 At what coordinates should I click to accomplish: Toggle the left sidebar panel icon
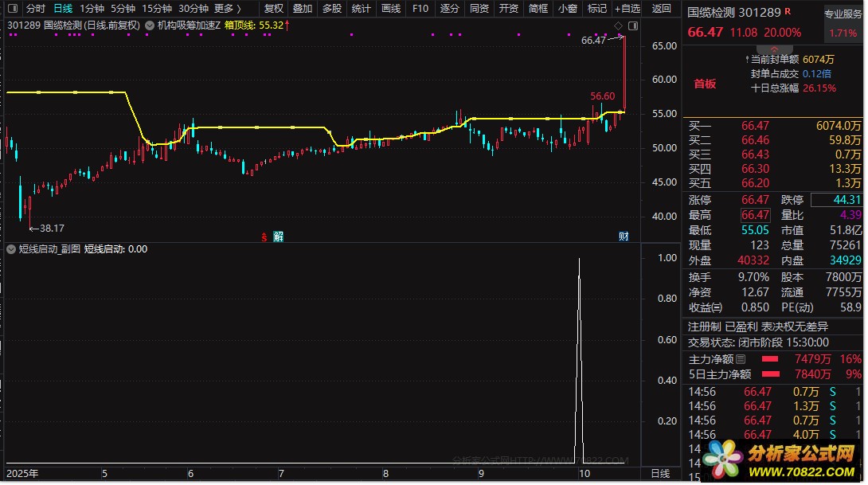click(x=13, y=8)
